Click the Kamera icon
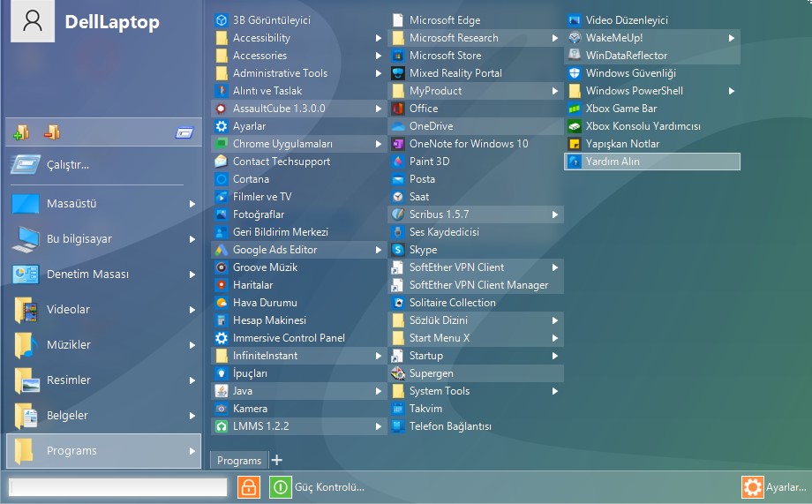This screenshot has height=504, width=812. click(x=222, y=408)
